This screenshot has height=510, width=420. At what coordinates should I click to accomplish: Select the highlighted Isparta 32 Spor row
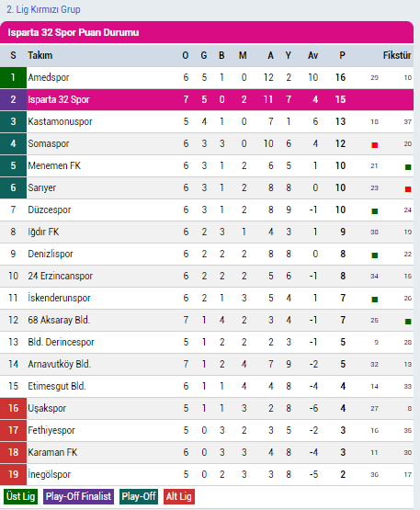coord(207,99)
